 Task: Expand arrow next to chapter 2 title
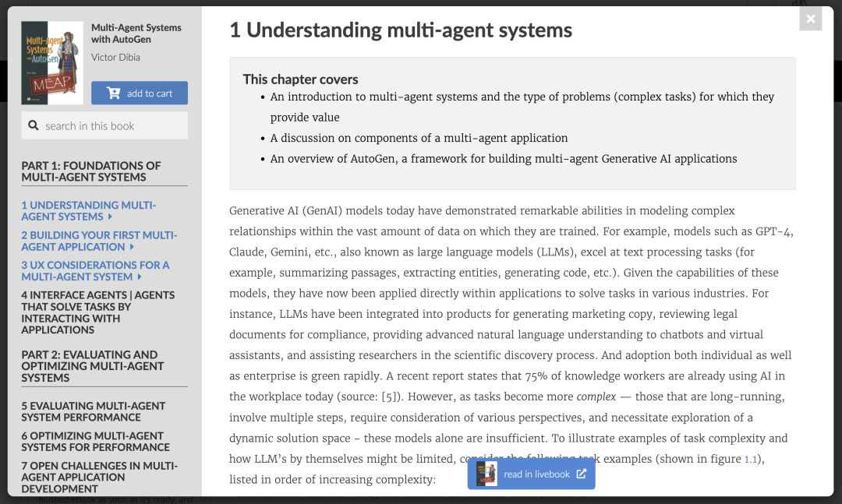(132, 247)
